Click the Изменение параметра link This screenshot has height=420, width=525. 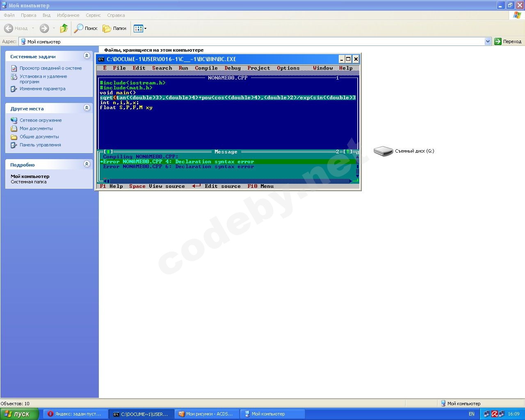pos(42,89)
